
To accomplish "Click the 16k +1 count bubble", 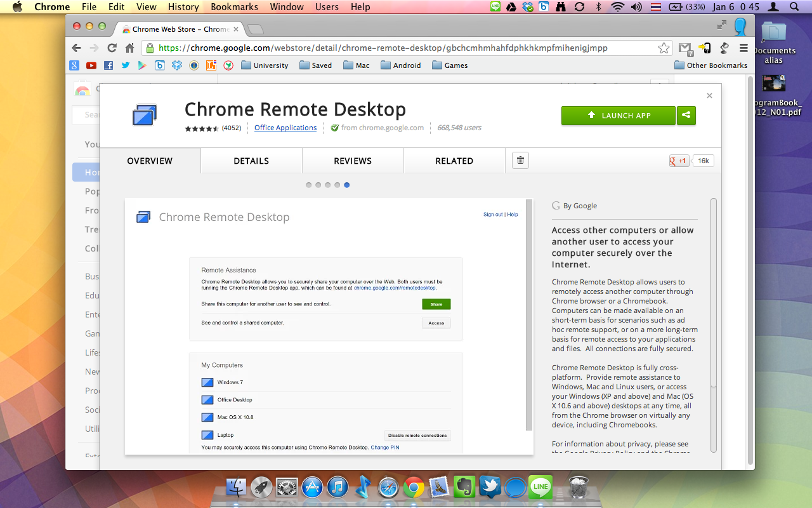I will coord(703,161).
